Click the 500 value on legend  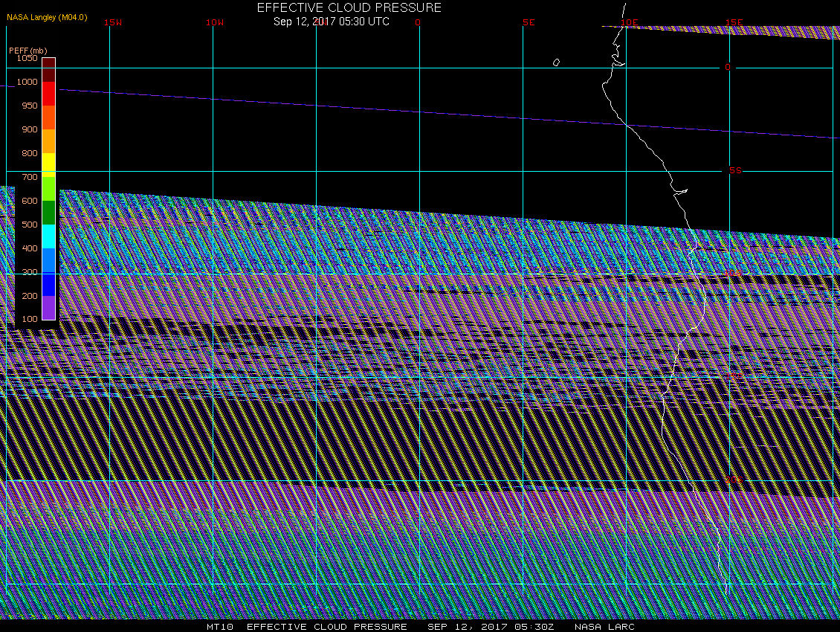click(30, 225)
